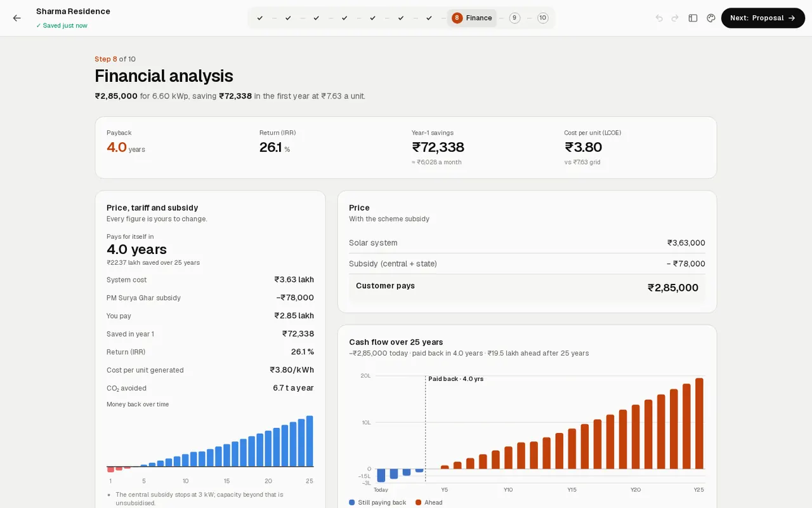812x508 pixels.
Task: Click the CO₂ avoided value 6.7 t a year
Action: point(293,388)
